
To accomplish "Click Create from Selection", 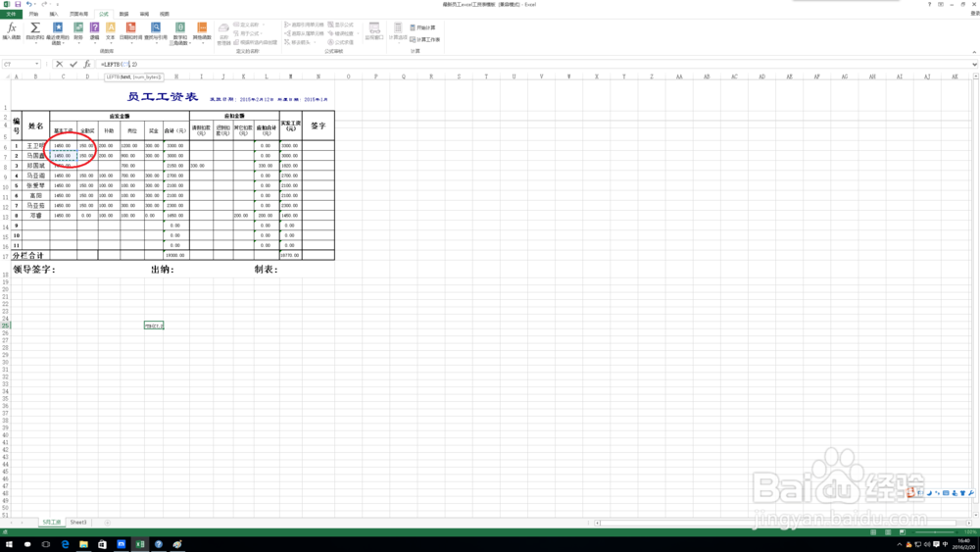I will point(256,42).
